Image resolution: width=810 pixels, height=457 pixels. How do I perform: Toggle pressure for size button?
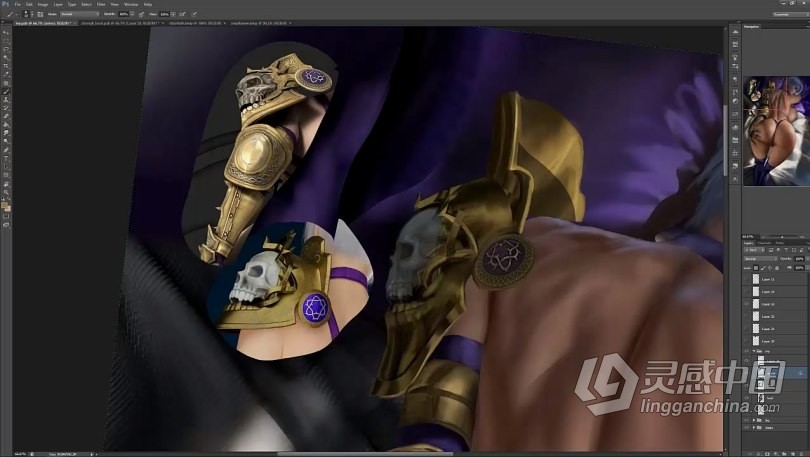(x=194, y=14)
